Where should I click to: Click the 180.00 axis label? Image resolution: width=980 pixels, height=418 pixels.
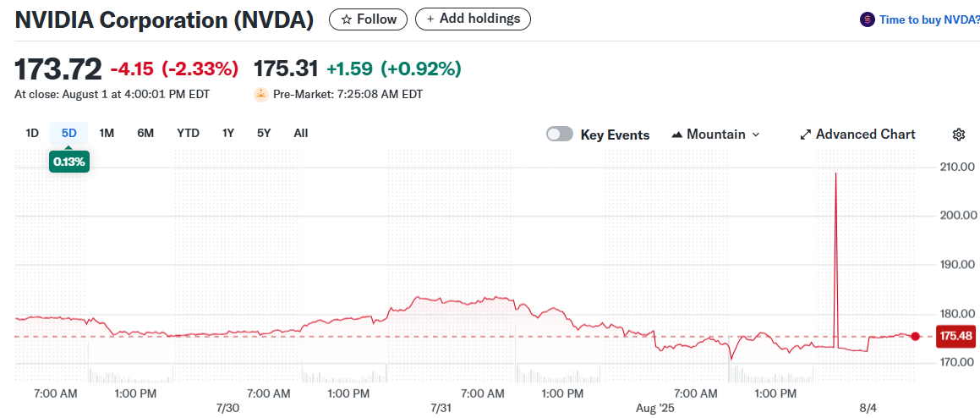pos(957,313)
